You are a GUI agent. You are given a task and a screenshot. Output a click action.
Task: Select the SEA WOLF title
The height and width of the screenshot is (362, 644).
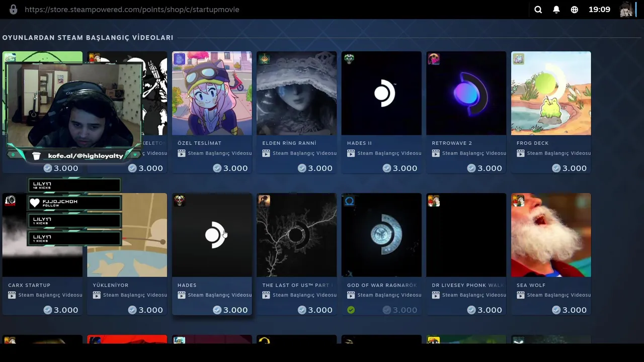(x=531, y=285)
